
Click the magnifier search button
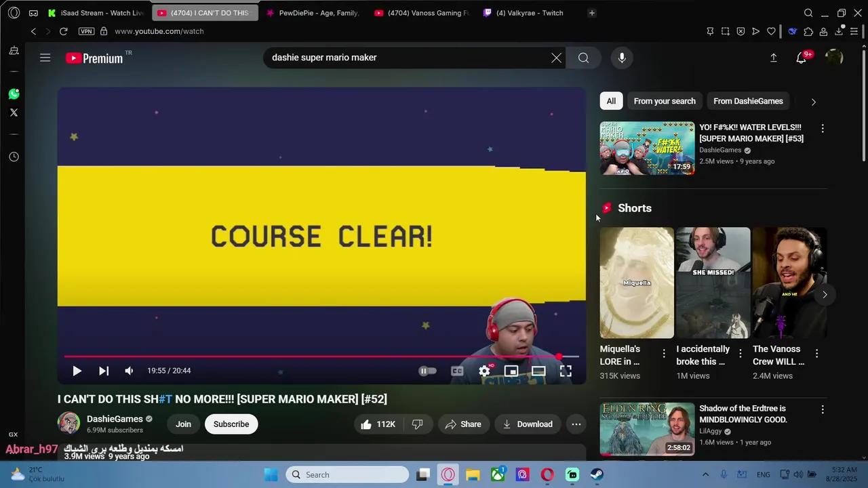click(x=583, y=58)
